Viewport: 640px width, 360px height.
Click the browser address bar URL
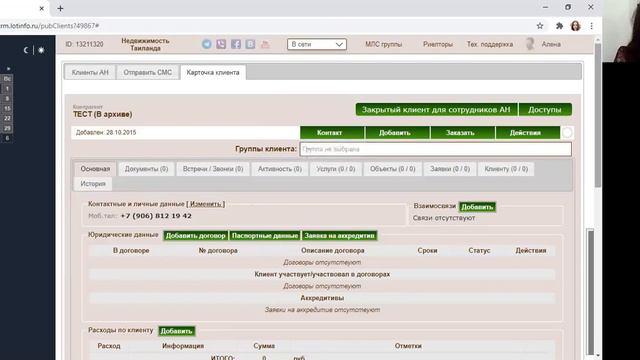pyautogui.click(x=50, y=26)
